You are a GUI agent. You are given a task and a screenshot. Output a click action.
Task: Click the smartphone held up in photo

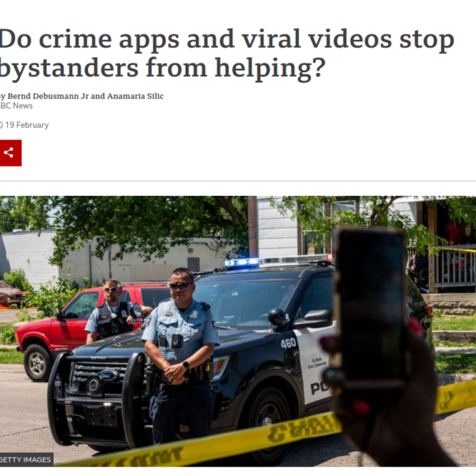[x=370, y=308]
